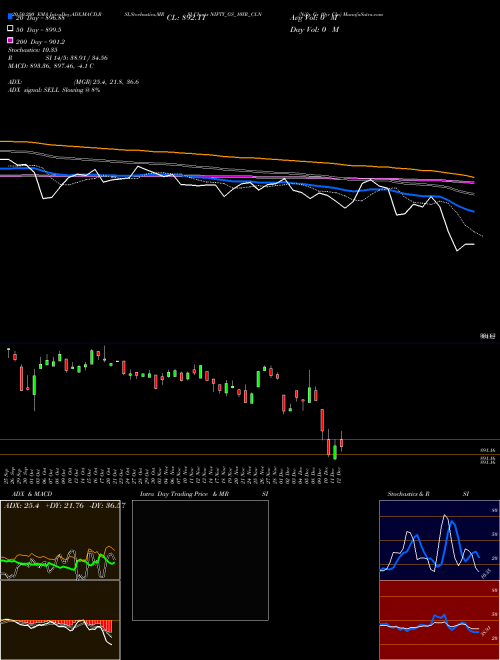Select the '20 Day = 896.88' text

coord(40,18)
